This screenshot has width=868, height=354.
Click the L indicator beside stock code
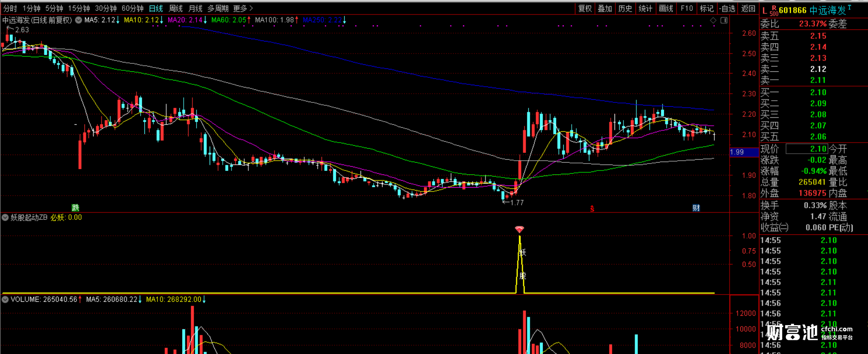(765, 10)
